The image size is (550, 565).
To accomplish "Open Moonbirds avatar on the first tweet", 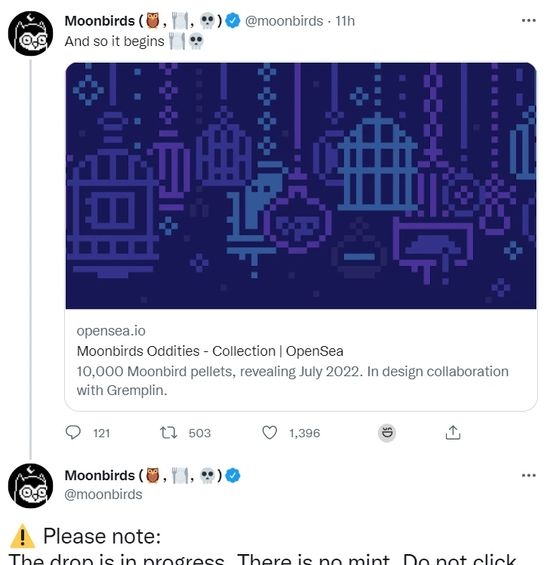I will click(x=31, y=34).
